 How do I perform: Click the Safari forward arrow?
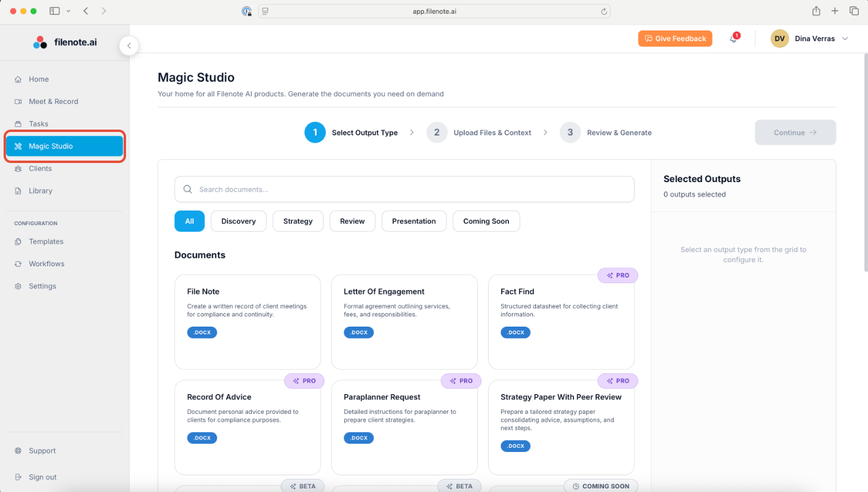click(104, 11)
